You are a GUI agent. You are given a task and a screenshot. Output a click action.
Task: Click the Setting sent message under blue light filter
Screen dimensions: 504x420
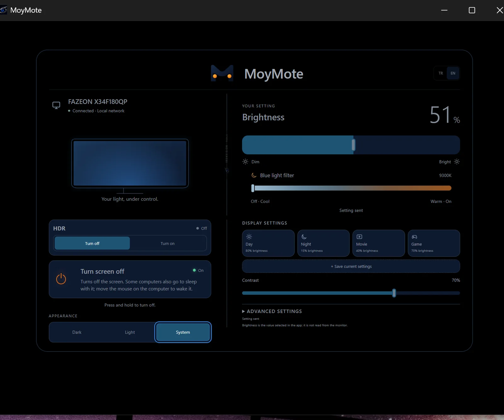351,210
